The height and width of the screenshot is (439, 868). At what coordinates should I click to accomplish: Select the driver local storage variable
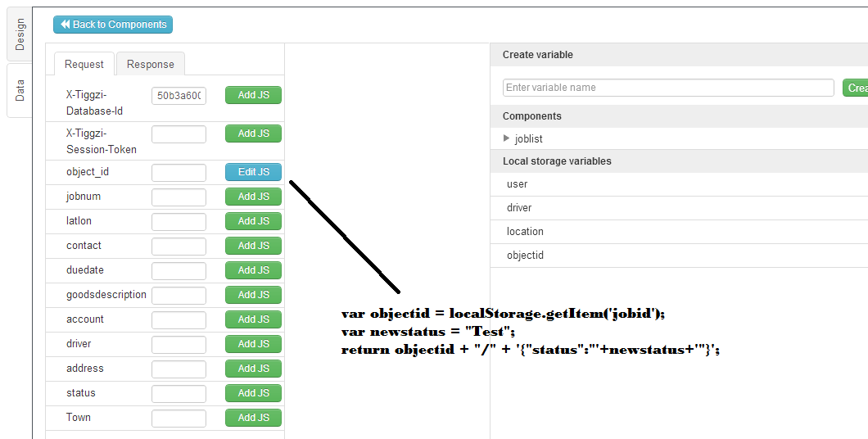point(519,208)
